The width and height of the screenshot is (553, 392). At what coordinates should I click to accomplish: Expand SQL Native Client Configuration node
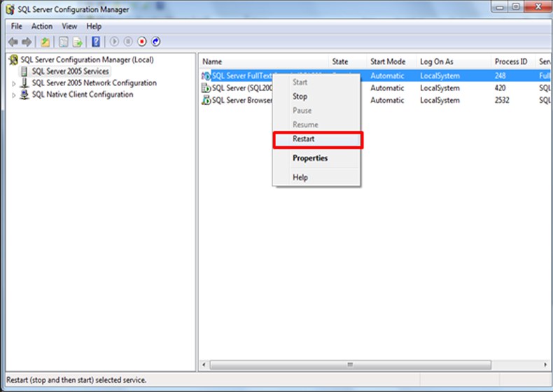coord(13,95)
